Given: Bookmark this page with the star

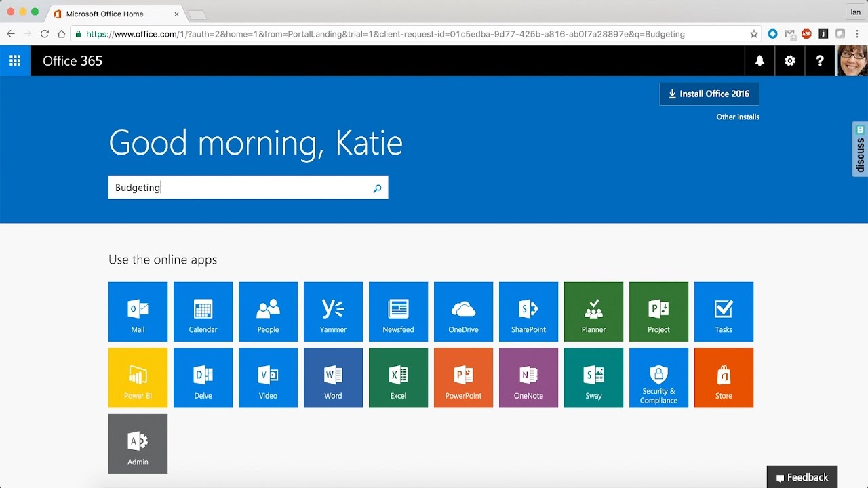Looking at the screenshot, I should [x=754, y=34].
